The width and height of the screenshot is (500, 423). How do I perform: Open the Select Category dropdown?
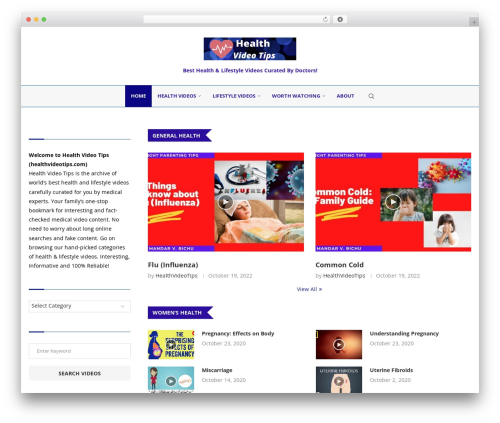click(80, 306)
